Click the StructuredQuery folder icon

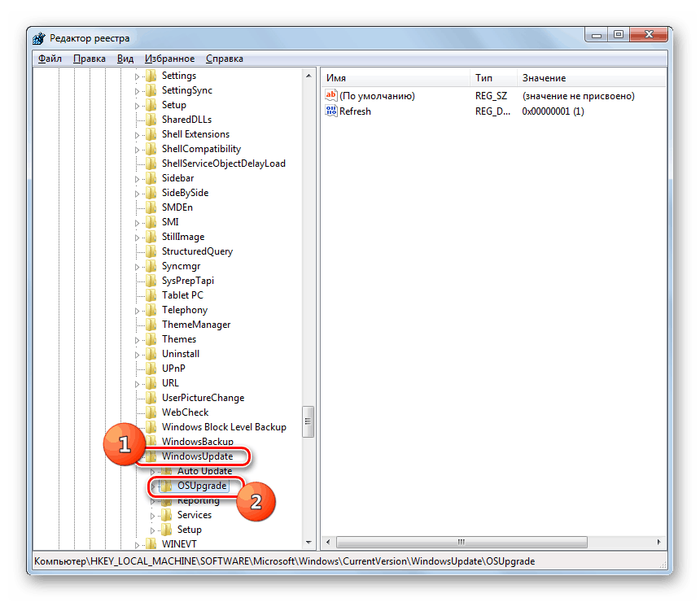point(151,251)
